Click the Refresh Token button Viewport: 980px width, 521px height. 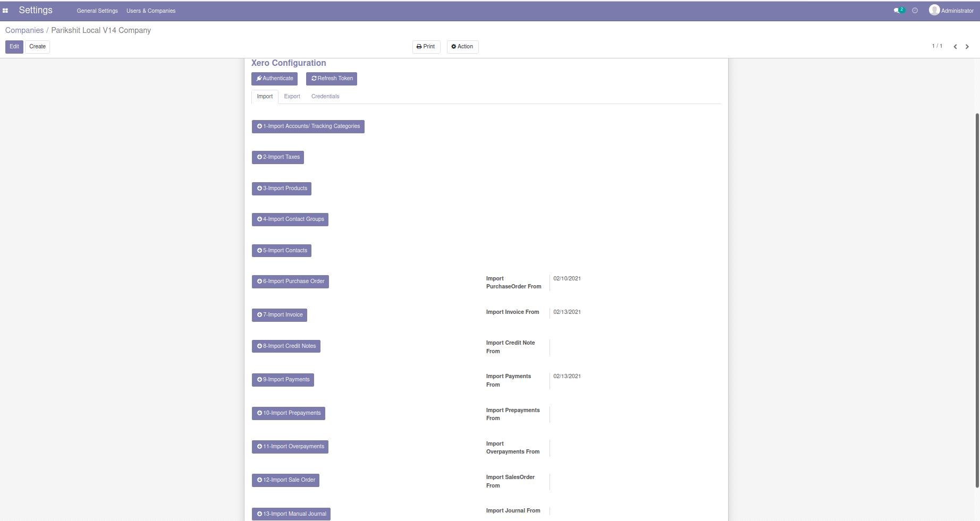pos(332,79)
